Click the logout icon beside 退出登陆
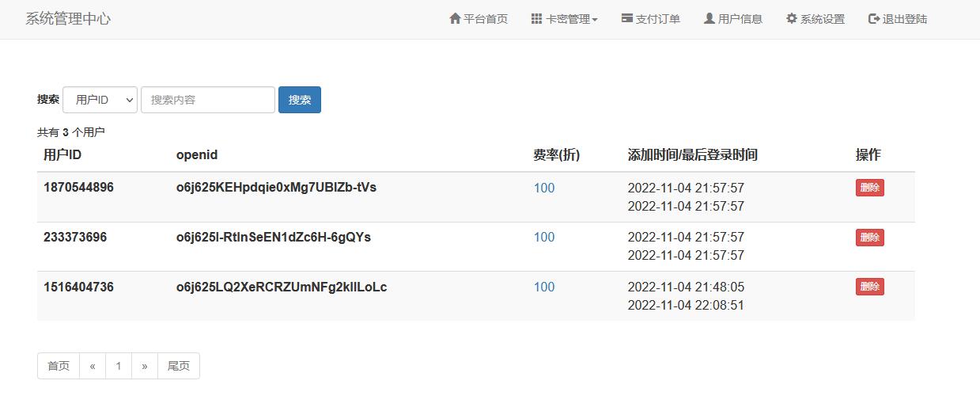Image resolution: width=980 pixels, height=411 pixels. click(x=874, y=18)
